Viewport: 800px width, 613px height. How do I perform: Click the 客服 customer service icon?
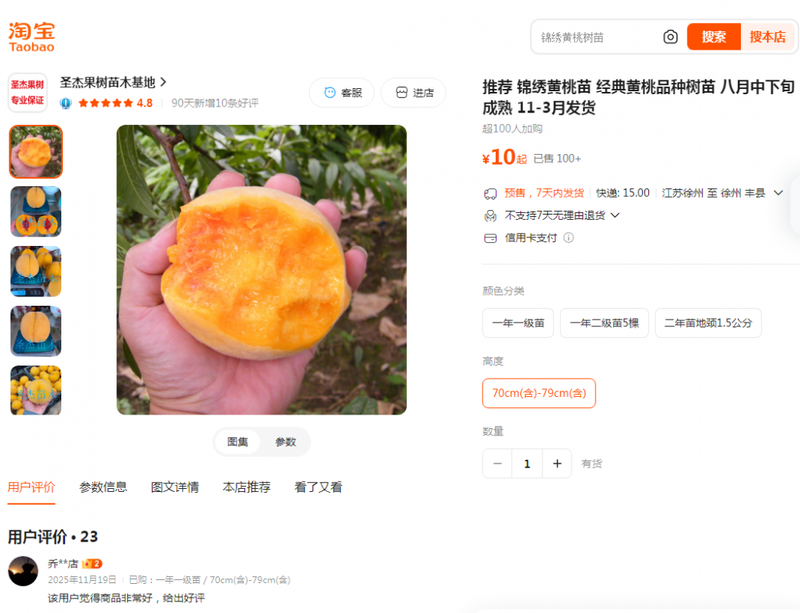(x=330, y=92)
